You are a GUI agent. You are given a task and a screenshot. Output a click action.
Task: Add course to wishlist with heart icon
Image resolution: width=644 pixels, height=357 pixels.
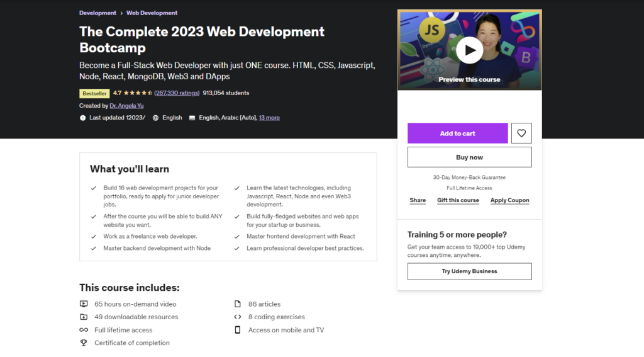[521, 133]
